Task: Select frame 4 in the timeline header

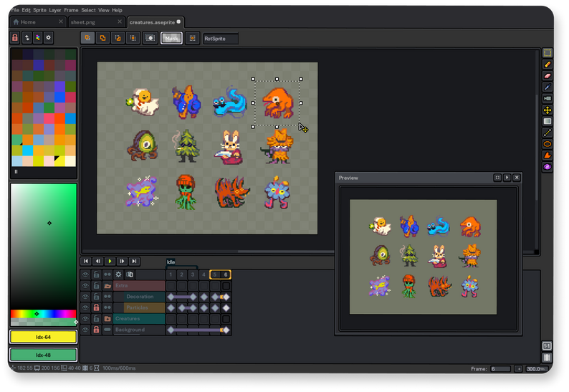Action: (x=204, y=274)
